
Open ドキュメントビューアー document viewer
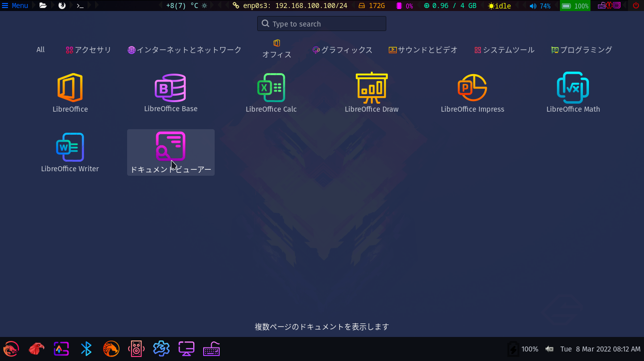tap(171, 153)
